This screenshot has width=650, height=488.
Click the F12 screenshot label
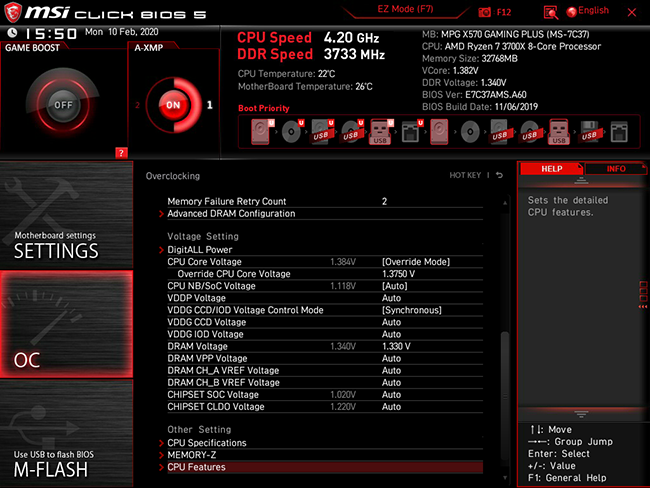[504, 12]
